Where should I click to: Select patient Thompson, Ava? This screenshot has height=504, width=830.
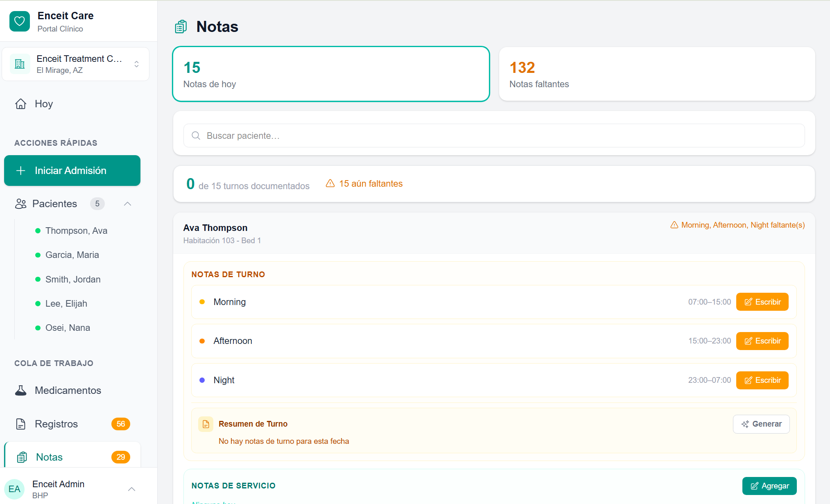(x=76, y=231)
